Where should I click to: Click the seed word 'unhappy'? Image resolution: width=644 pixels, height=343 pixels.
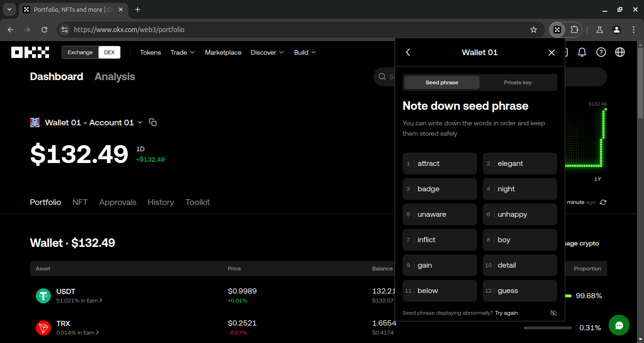point(520,214)
